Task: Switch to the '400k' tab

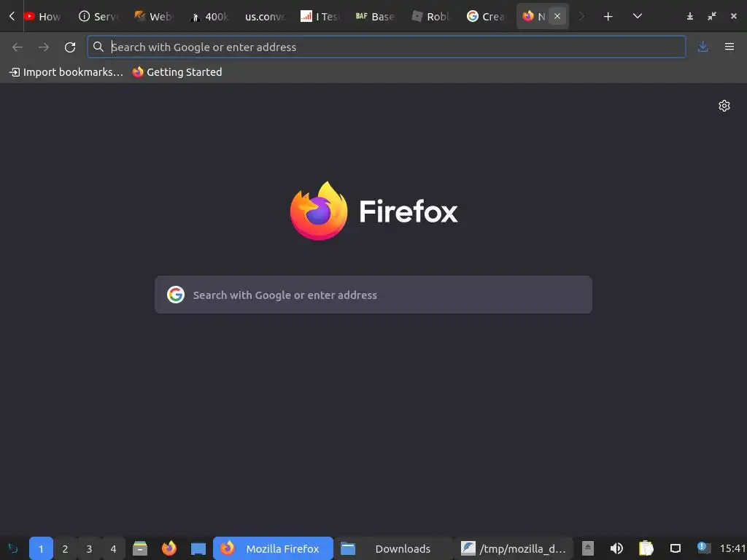Action: click(209, 16)
